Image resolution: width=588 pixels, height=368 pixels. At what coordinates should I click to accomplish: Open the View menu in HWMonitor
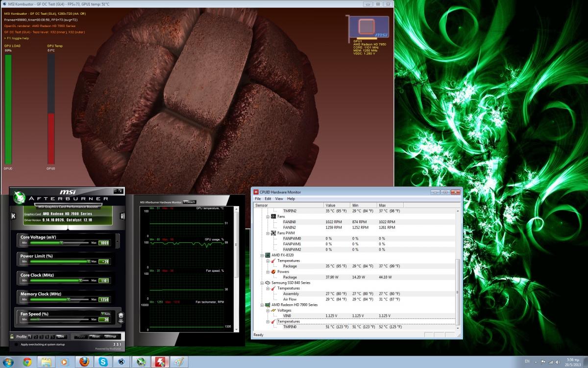(279, 199)
